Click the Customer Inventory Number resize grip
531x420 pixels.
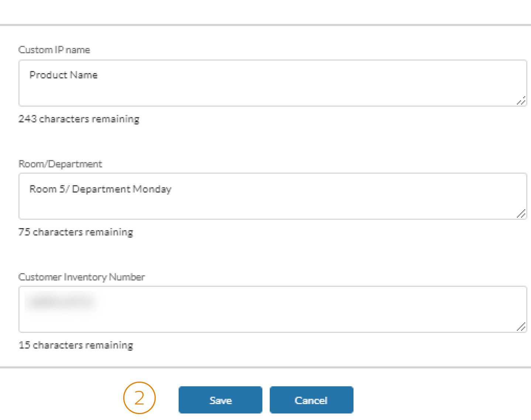point(521,327)
